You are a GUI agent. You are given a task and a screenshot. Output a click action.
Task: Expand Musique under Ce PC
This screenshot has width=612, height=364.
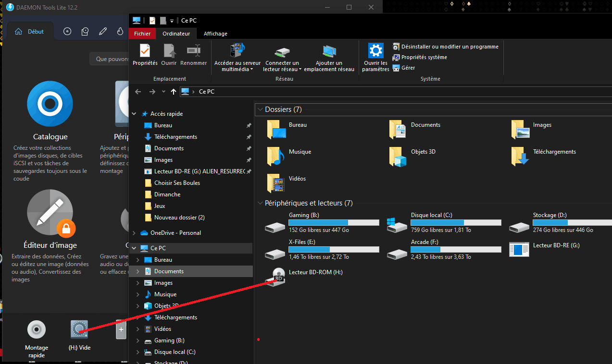(x=138, y=294)
